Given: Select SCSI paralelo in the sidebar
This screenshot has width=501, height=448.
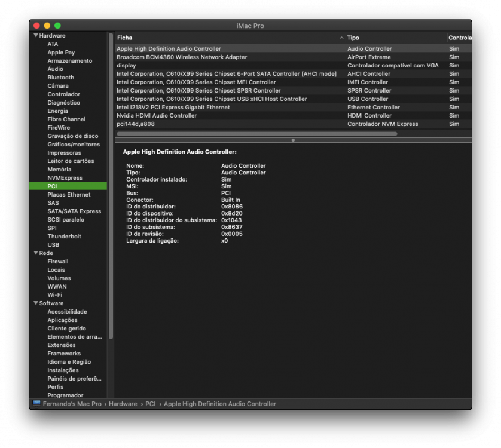Looking at the screenshot, I should point(66,220).
